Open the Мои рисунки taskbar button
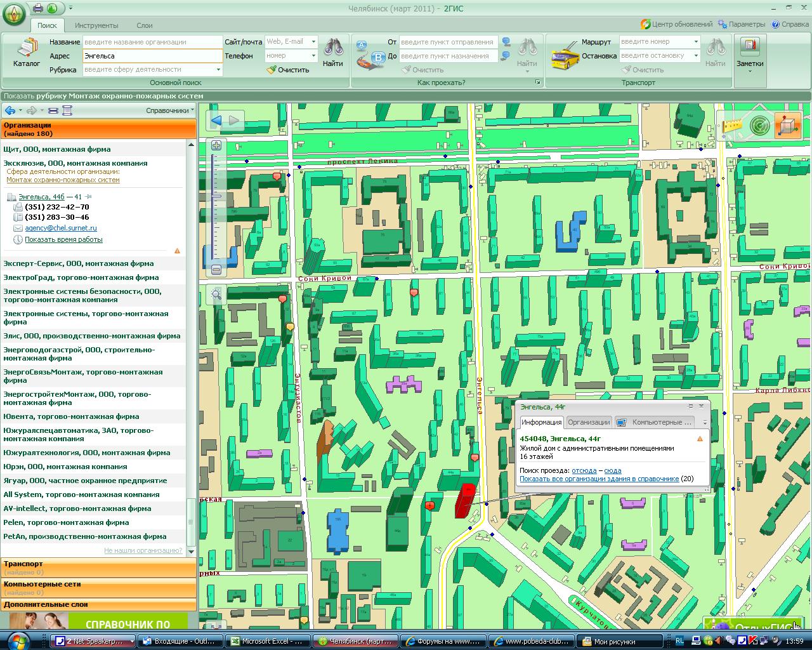Viewport: 812px width, 650px height. coord(620,641)
